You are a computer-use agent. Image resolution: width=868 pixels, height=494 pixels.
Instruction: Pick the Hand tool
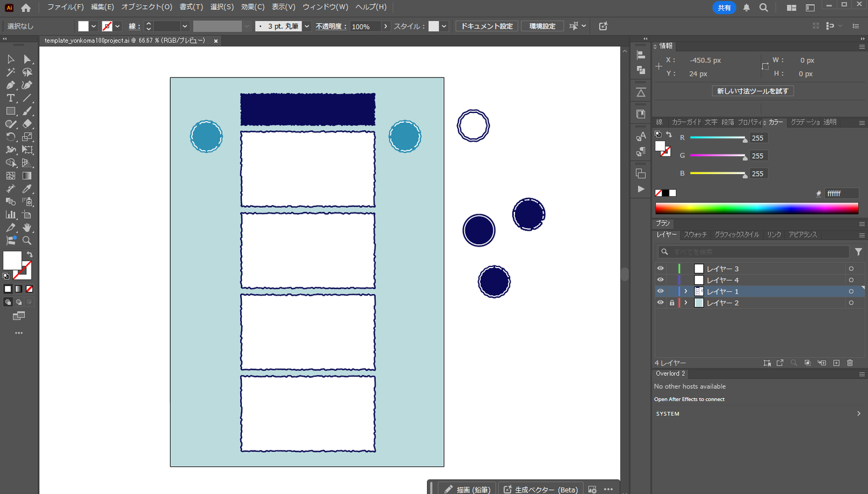coord(27,228)
